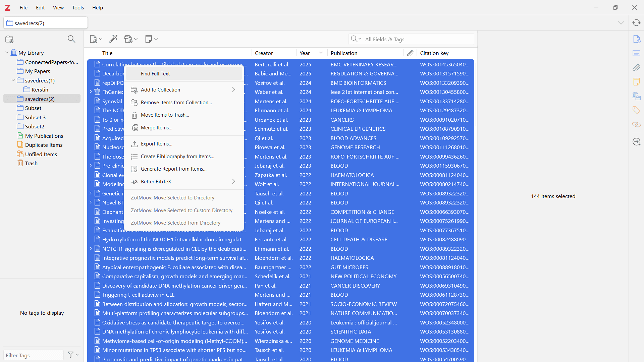Choose Export Items in context menu
Screen dimensions: 644x362
[x=184, y=144]
